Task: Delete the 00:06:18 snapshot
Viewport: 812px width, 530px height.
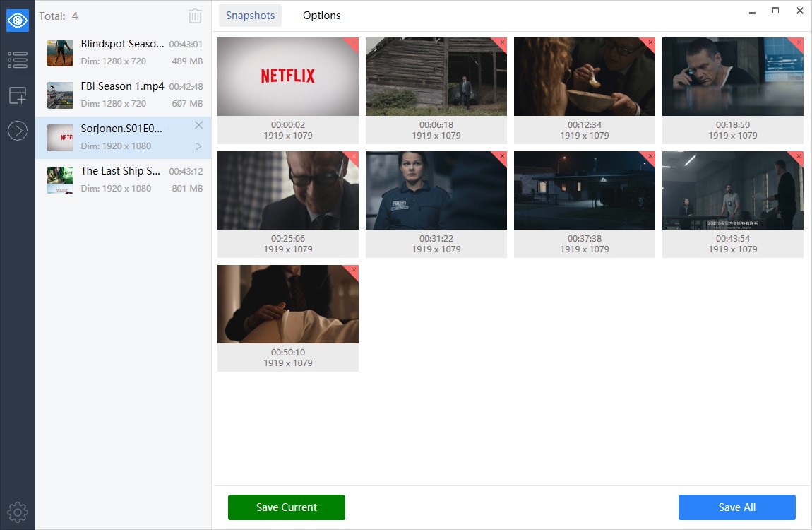Action: pos(502,42)
